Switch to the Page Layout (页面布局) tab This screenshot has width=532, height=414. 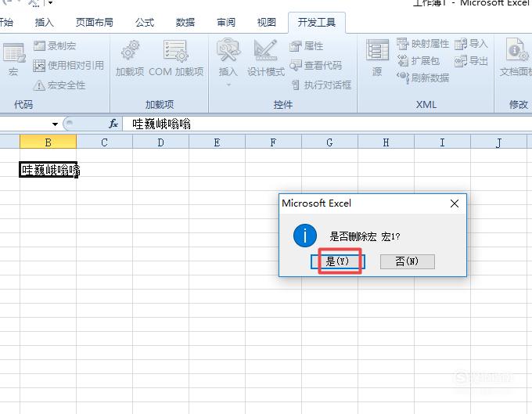tap(95, 23)
